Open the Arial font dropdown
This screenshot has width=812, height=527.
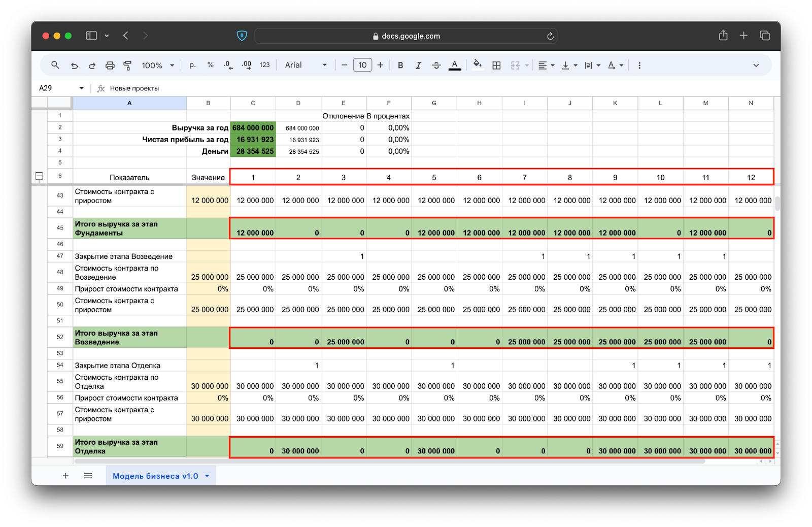306,65
